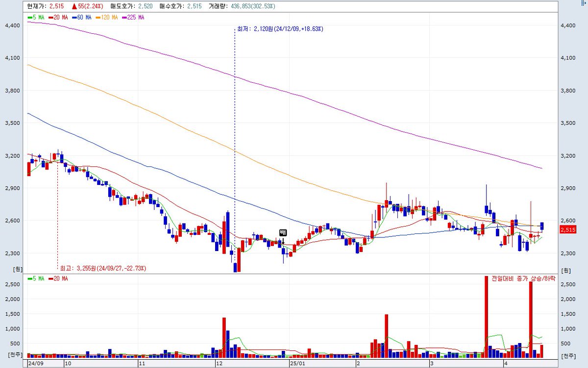Select the month 12 label on timeline
Viewport: 588px width, 368px height.
[x=219, y=364]
